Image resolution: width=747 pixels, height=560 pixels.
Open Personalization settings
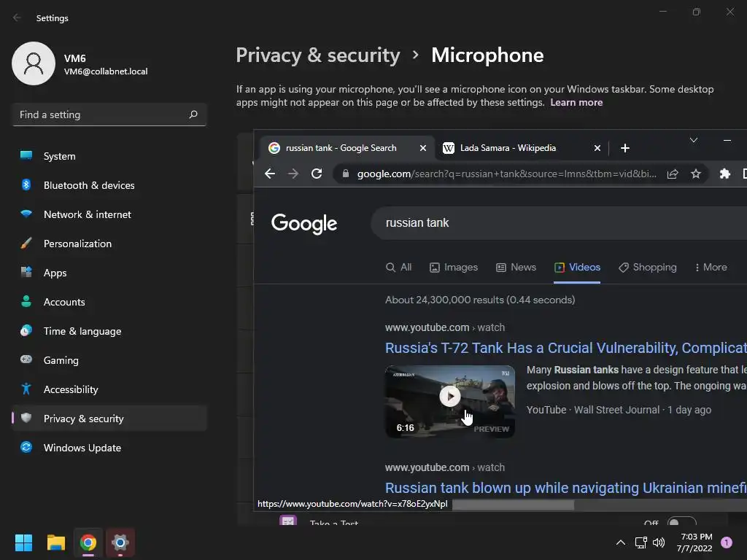(109, 244)
